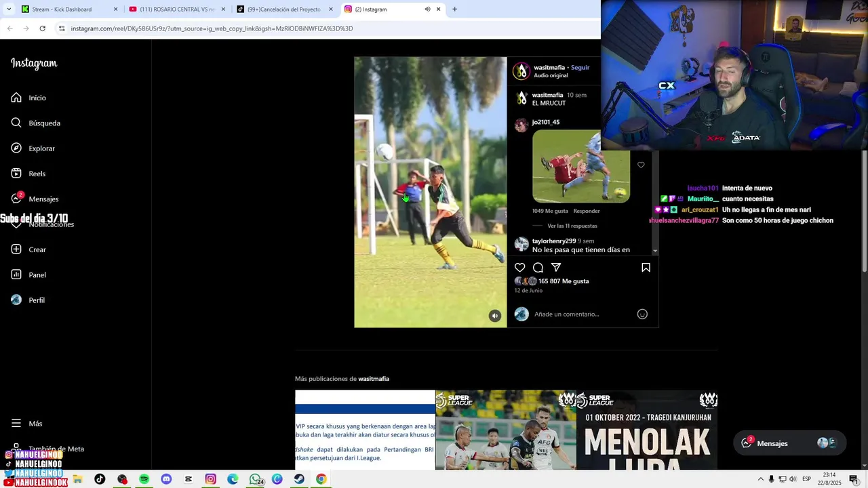Open CapCut from the taskbar
Image resolution: width=868 pixels, height=488 pixels.
189,479
